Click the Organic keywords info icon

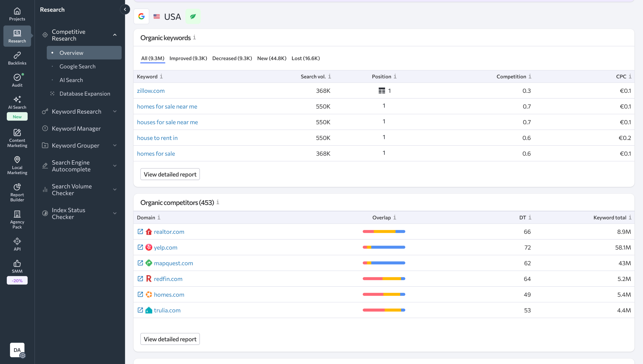click(x=194, y=37)
